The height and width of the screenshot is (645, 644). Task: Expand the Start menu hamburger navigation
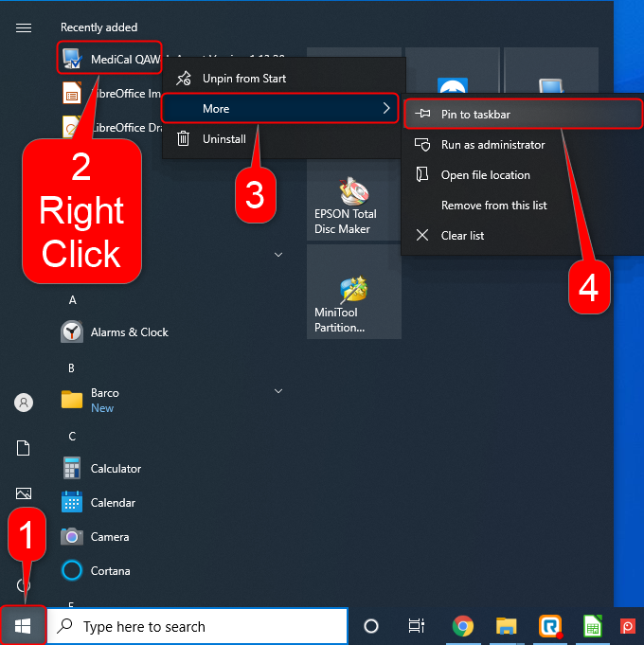click(x=24, y=27)
